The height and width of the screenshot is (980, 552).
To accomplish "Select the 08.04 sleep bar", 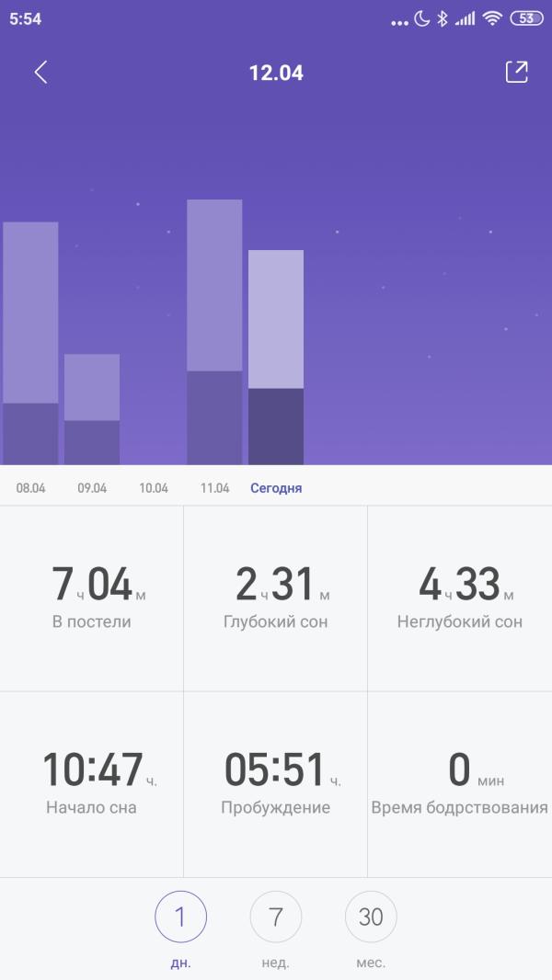I will pyautogui.click(x=30, y=343).
